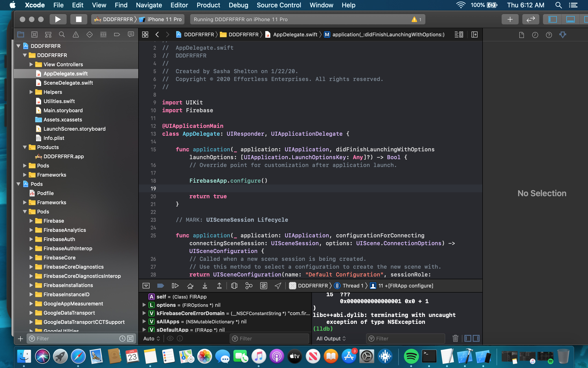The width and height of the screenshot is (588, 368).
Task: Filter files with source control status
Action: pyautogui.click(x=130, y=339)
